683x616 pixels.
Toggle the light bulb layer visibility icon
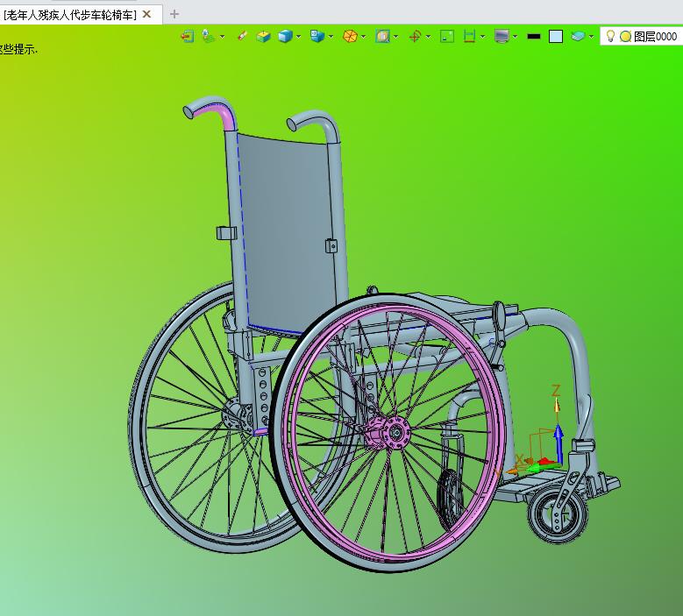tap(611, 36)
